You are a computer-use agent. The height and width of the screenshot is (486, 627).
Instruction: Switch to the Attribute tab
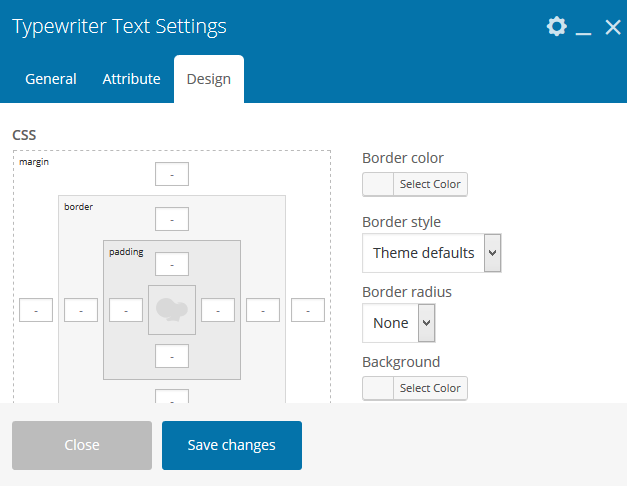point(131,79)
